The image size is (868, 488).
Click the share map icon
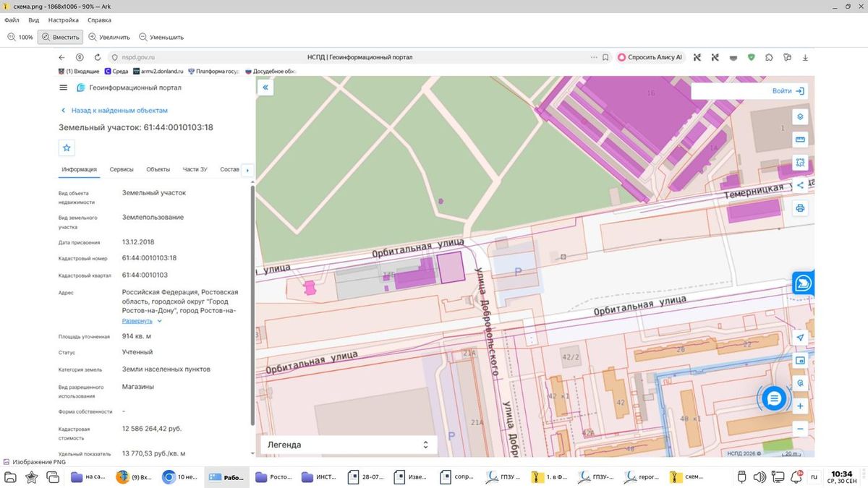pos(800,185)
